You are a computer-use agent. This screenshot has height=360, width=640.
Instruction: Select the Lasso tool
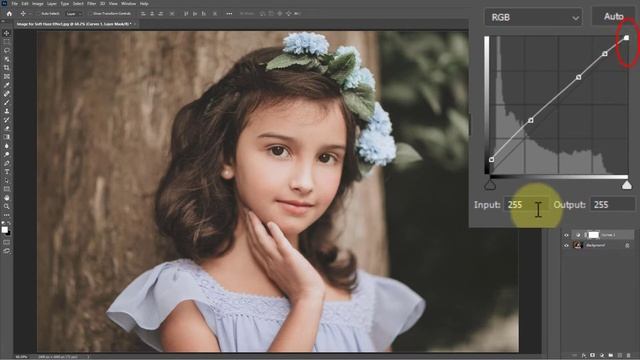[x=7, y=51]
